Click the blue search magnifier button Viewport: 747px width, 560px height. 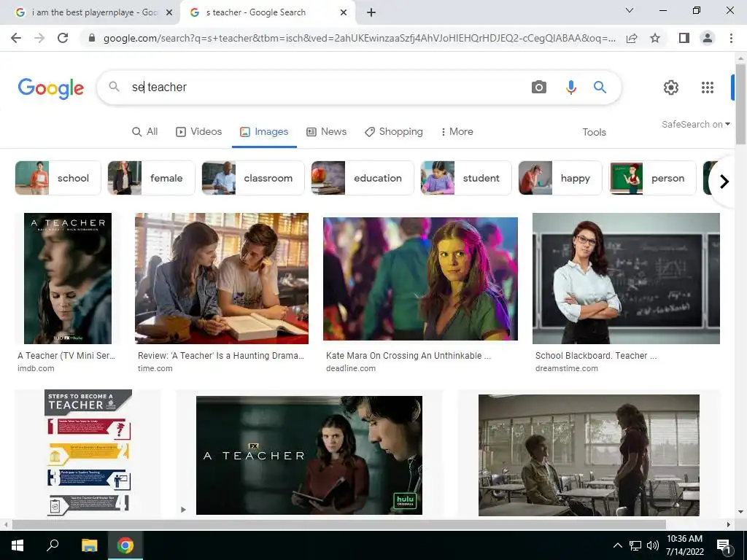click(x=600, y=87)
